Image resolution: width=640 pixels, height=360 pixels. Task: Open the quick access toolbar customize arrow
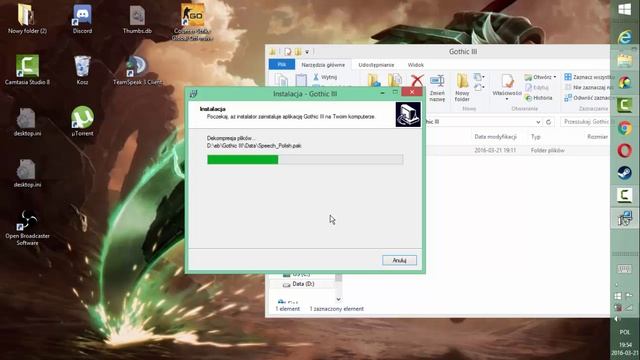307,52
